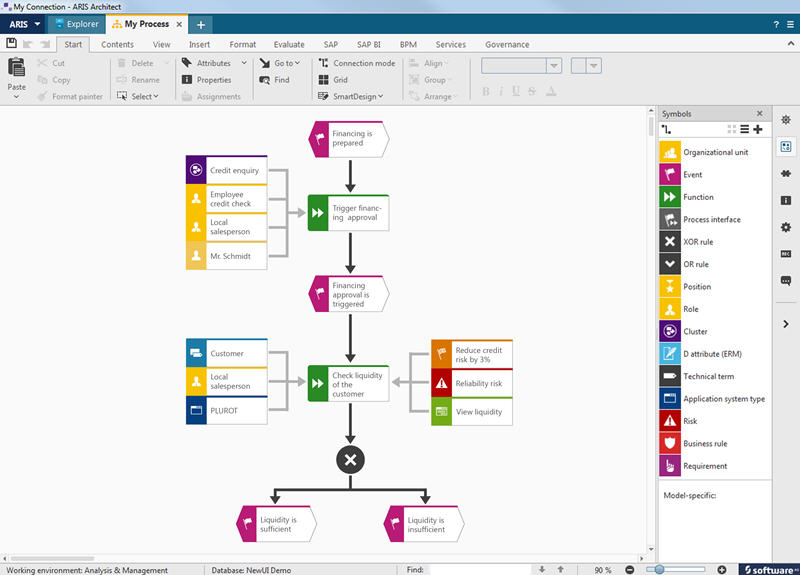Collapse the ribbon with the top-right chevron
This screenshot has height=575, width=800.
(x=790, y=44)
